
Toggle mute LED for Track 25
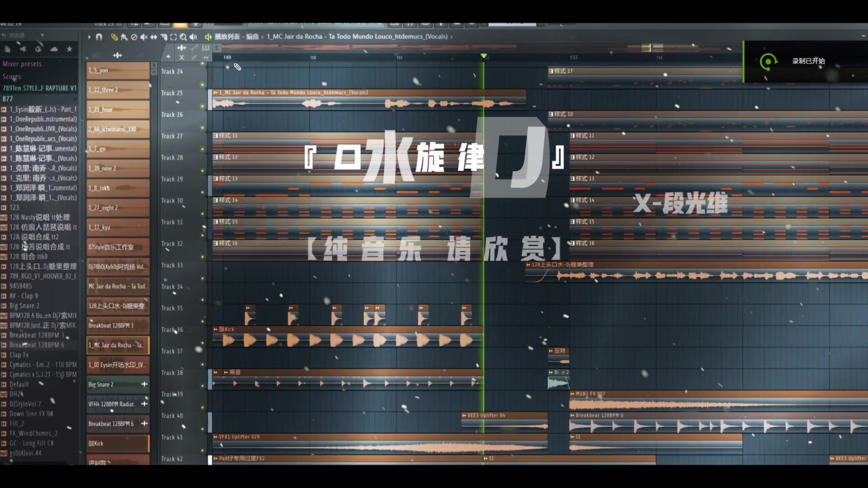tap(203, 107)
